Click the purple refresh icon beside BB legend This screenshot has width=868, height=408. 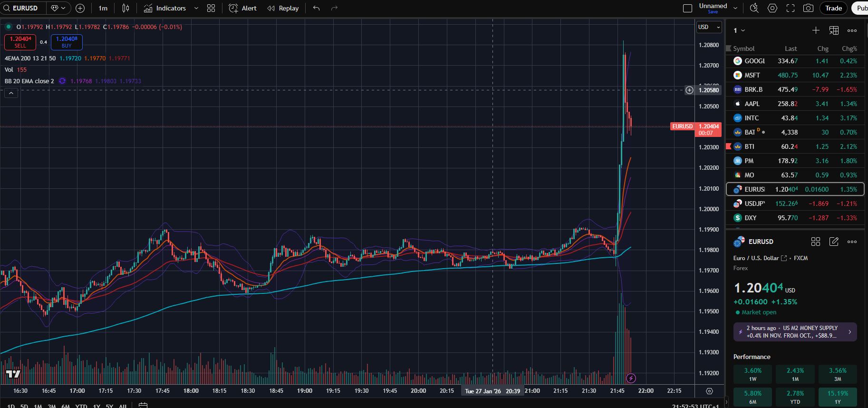[62, 81]
